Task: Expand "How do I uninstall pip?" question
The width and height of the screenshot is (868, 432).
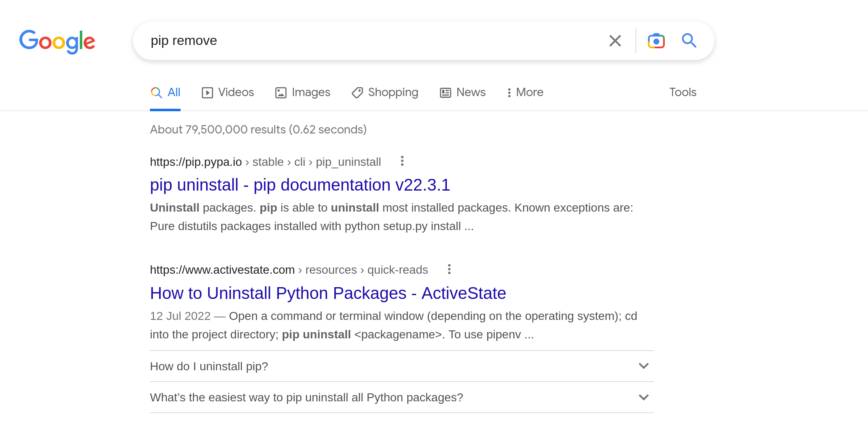Action: click(x=643, y=366)
